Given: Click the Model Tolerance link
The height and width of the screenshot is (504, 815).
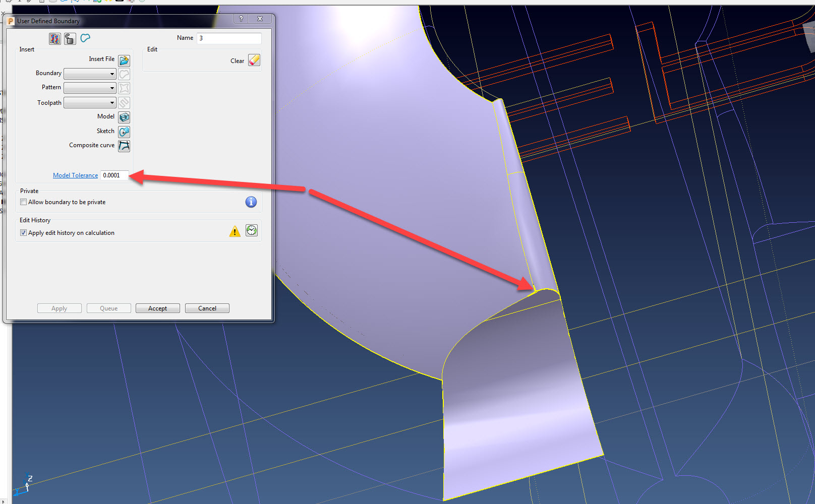Looking at the screenshot, I should 75,175.
